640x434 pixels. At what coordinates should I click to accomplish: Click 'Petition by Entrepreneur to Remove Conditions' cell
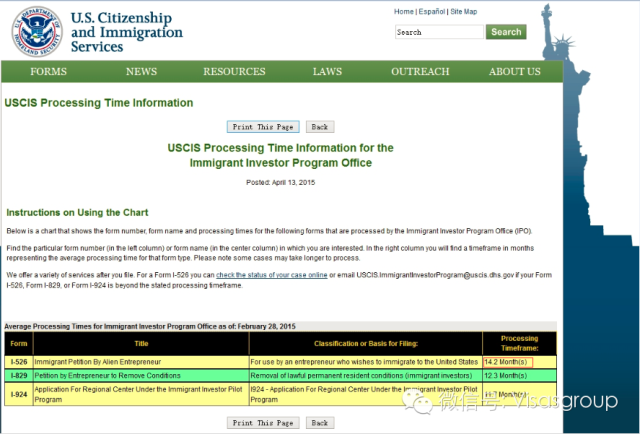(141, 376)
